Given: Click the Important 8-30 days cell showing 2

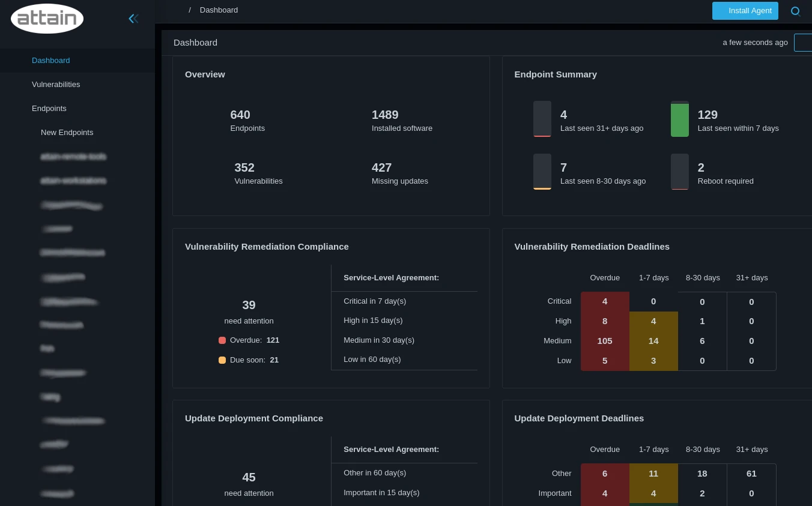Looking at the screenshot, I should pyautogui.click(x=702, y=493).
